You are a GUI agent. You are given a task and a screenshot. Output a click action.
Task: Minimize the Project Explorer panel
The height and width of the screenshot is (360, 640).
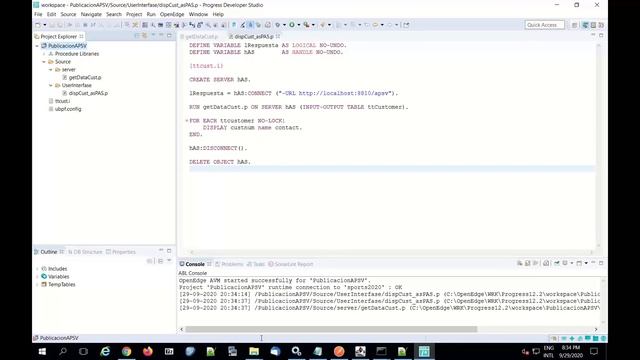click(x=161, y=36)
